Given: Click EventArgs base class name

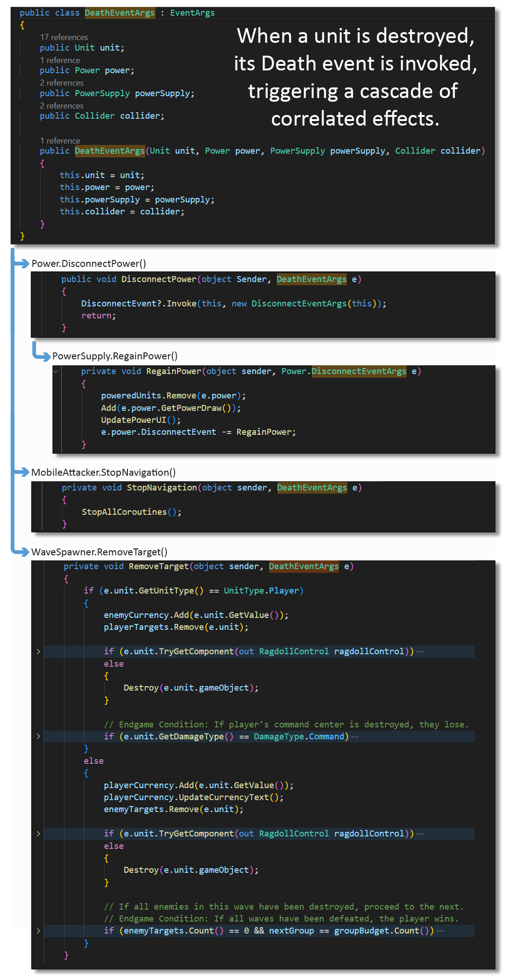Looking at the screenshot, I should click(192, 13).
